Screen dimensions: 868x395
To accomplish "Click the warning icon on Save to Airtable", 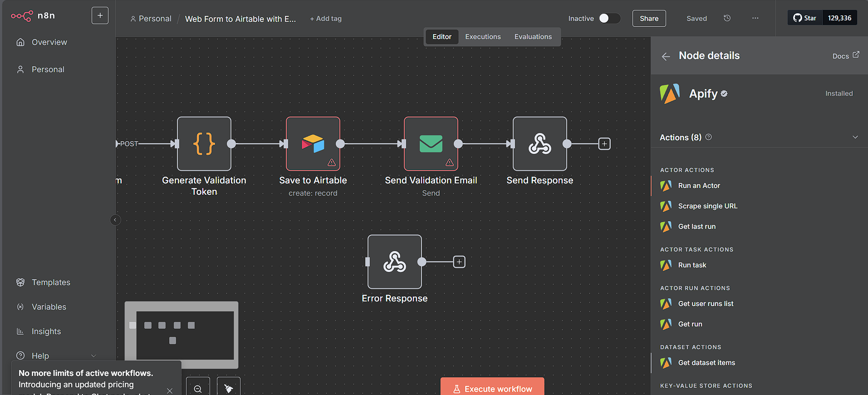I will (x=332, y=163).
